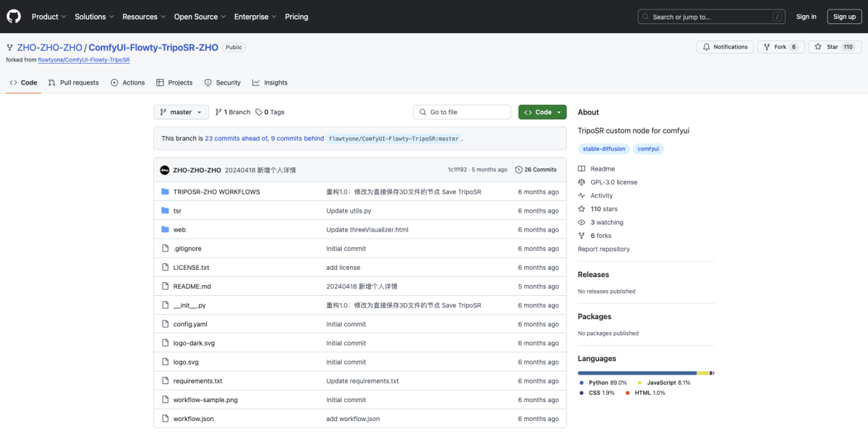Screen dimensions: 868x434
Task: Switch to the Pull requests tab
Action: click(73, 82)
